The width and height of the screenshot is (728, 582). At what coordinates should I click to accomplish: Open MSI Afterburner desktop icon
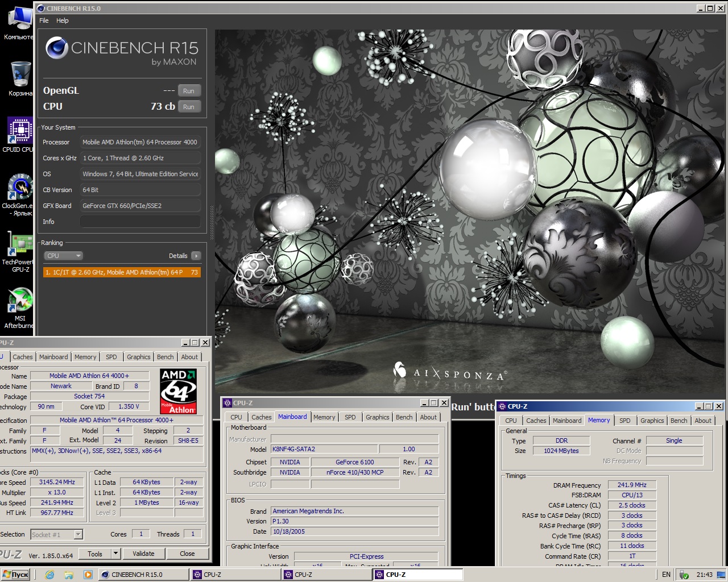[19, 309]
